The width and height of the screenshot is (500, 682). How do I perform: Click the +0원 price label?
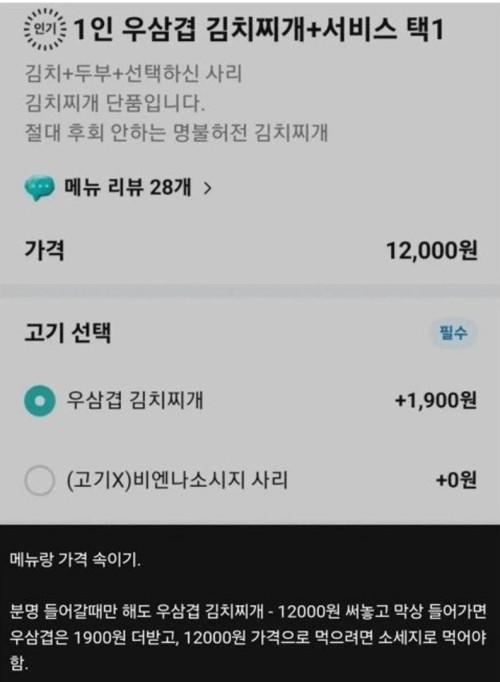tap(456, 480)
